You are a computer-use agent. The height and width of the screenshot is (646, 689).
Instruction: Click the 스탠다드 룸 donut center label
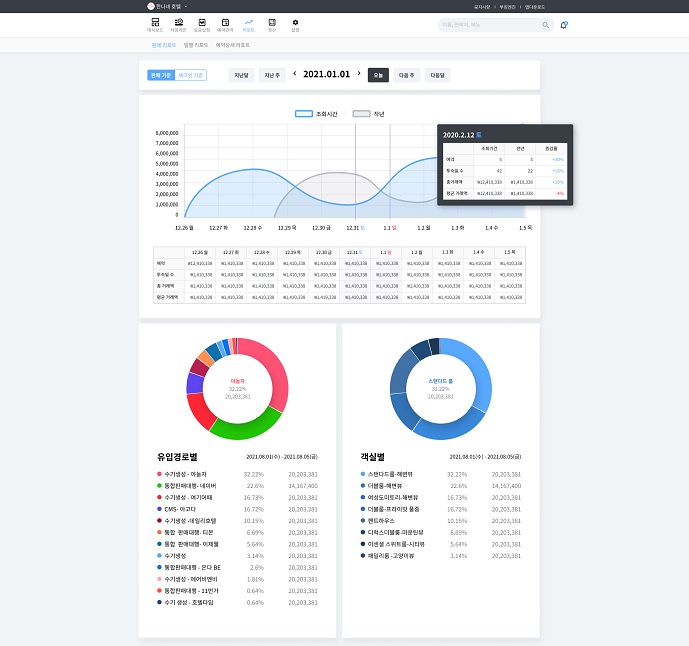pos(440,381)
